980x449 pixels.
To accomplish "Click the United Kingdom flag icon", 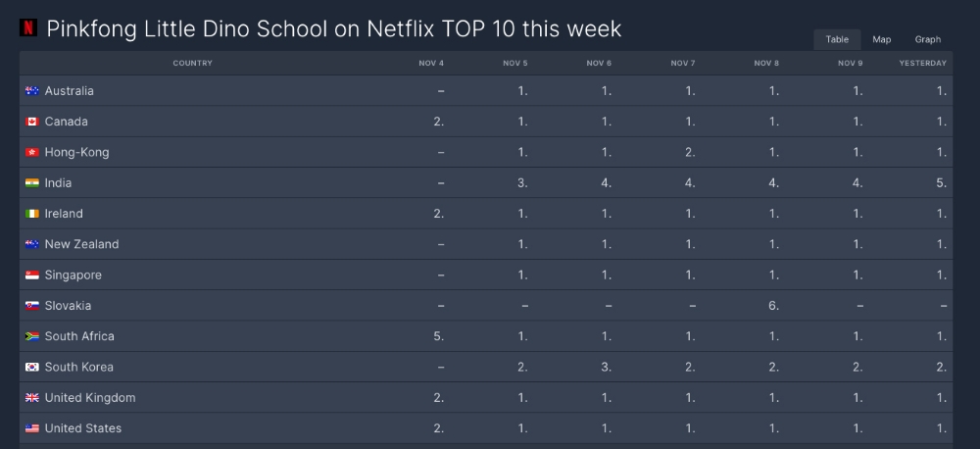I will [31, 398].
